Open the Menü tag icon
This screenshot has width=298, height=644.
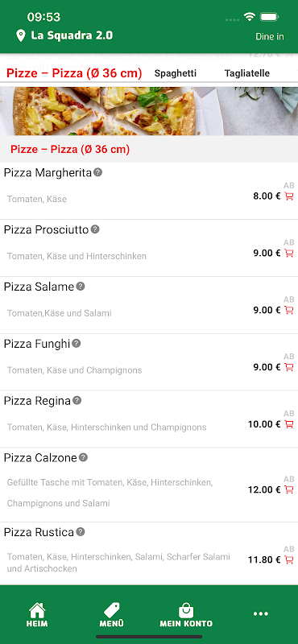pyautogui.click(x=111, y=614)
